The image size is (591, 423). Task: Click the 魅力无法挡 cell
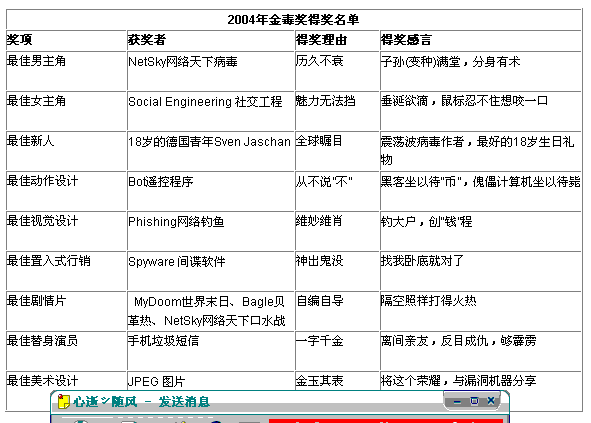[x=337, y=111]
